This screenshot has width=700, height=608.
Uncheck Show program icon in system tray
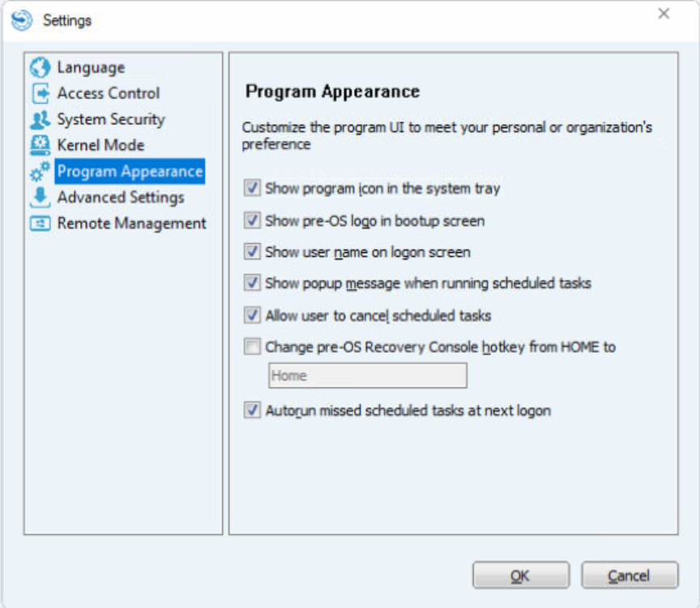click(252, 188)
